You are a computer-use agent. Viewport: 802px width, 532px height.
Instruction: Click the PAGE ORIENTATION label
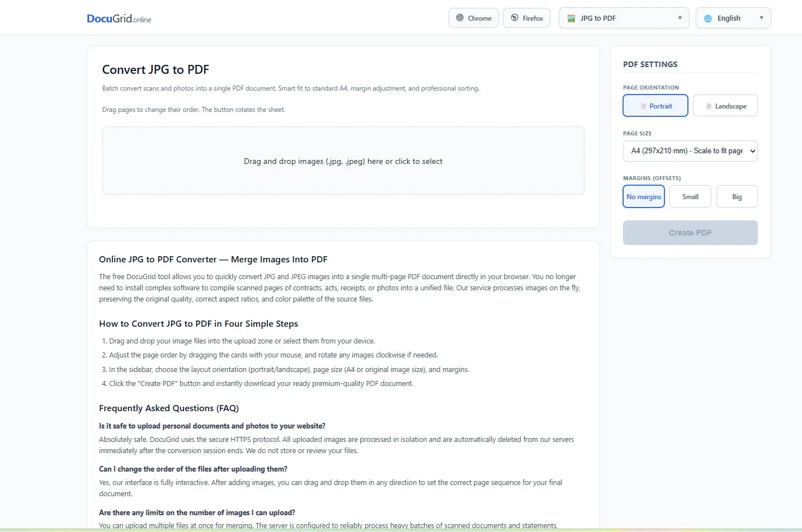651,88
